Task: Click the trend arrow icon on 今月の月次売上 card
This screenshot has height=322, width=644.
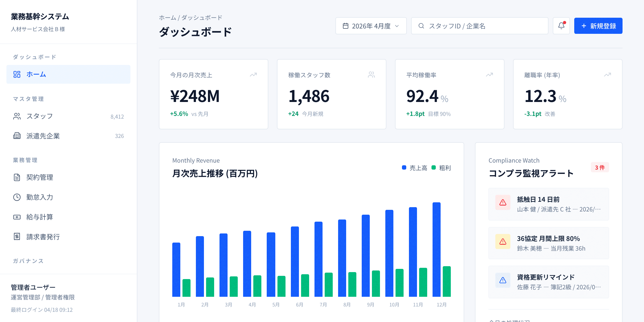Action: 253,75
